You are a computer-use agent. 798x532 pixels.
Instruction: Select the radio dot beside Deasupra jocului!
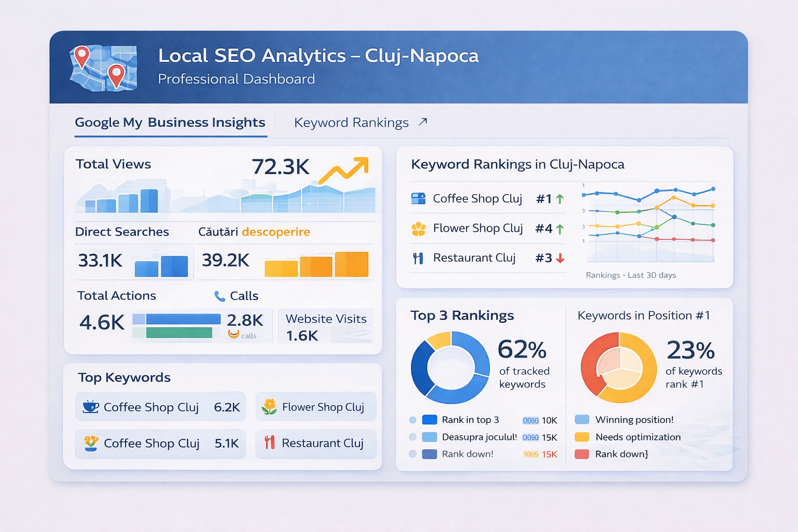413,437
